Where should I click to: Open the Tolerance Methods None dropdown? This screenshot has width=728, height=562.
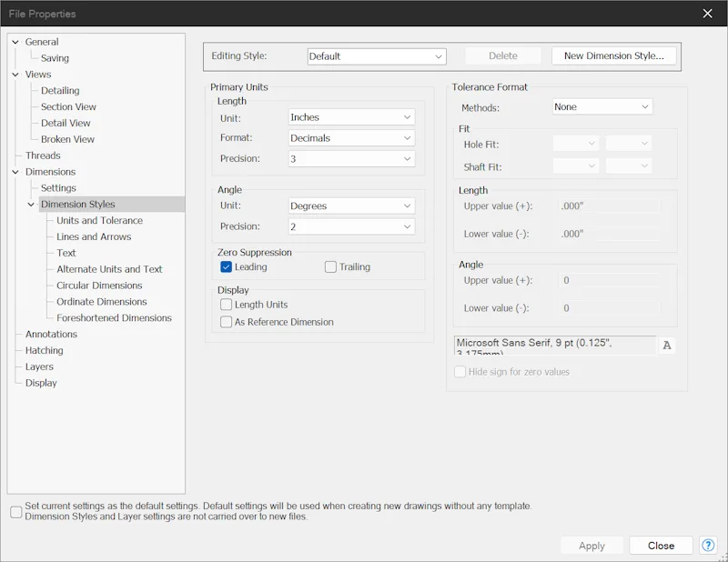(602, 106)
